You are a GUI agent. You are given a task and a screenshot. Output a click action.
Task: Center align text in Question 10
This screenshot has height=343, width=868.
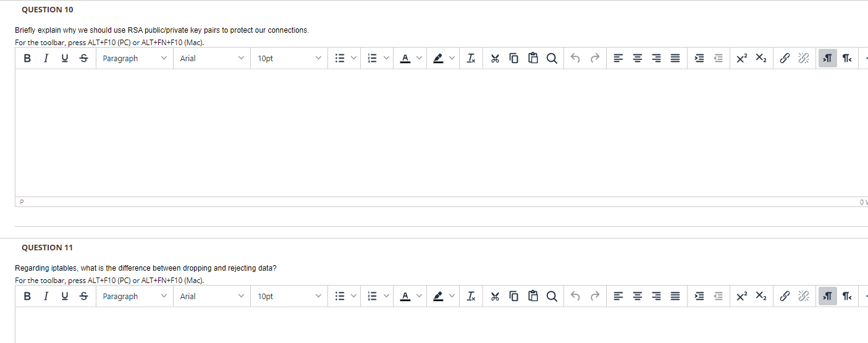tap(638, 58)
